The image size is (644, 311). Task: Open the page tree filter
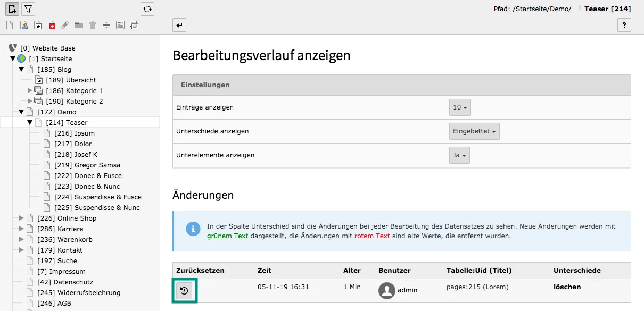(28, 9)
